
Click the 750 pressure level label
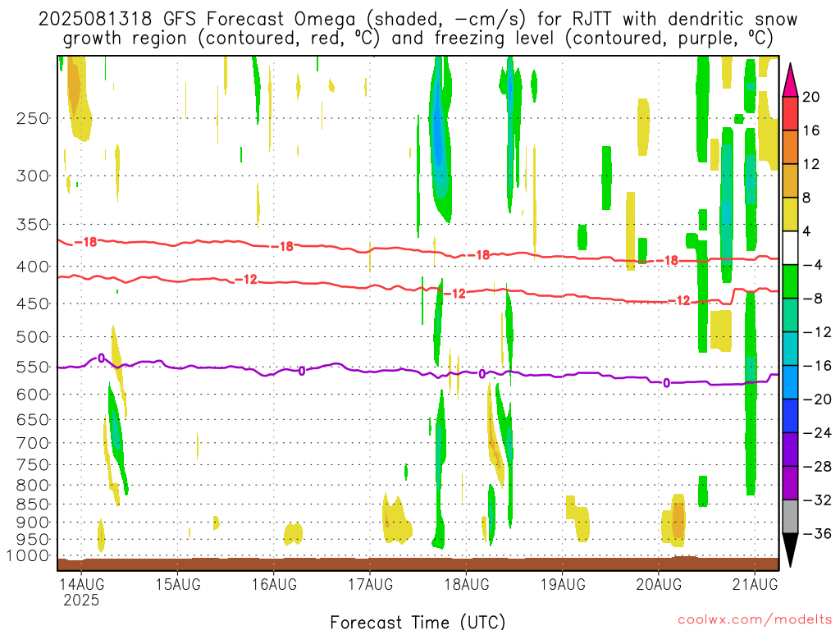click(x=33, y=465)
